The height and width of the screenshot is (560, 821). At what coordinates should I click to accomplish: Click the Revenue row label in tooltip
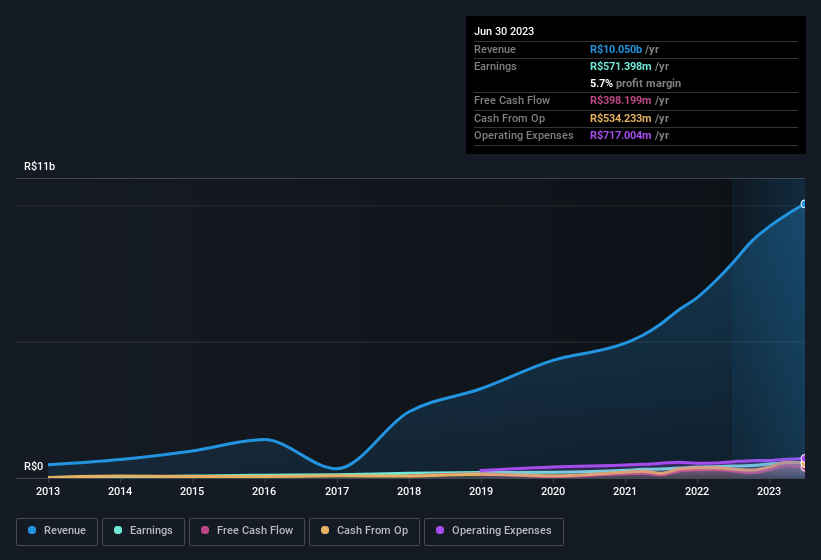pyautogui.click(x=495, y=49)
